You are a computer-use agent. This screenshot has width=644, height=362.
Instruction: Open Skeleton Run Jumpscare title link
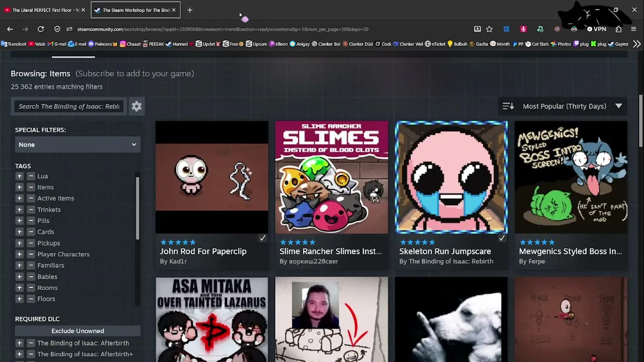pyautogui.click(x=445, y=251)
